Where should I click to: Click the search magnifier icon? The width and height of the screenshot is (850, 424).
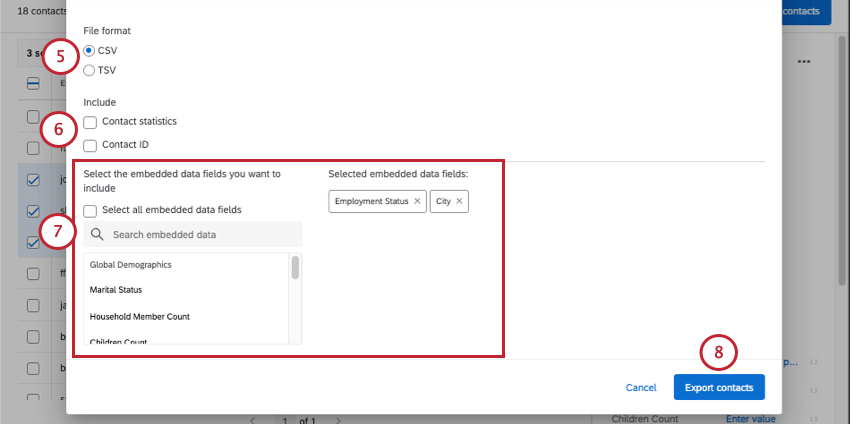[x=97, y=234]
